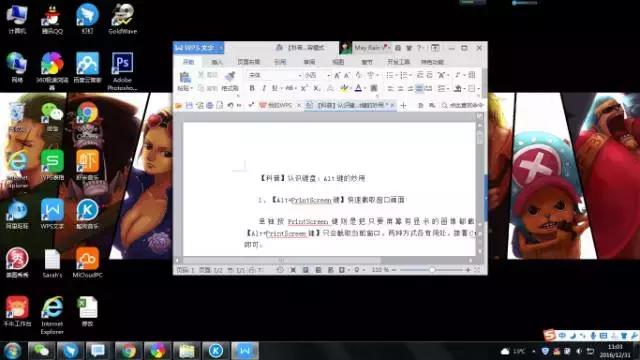Click the help question mark icon

[419, 48]
